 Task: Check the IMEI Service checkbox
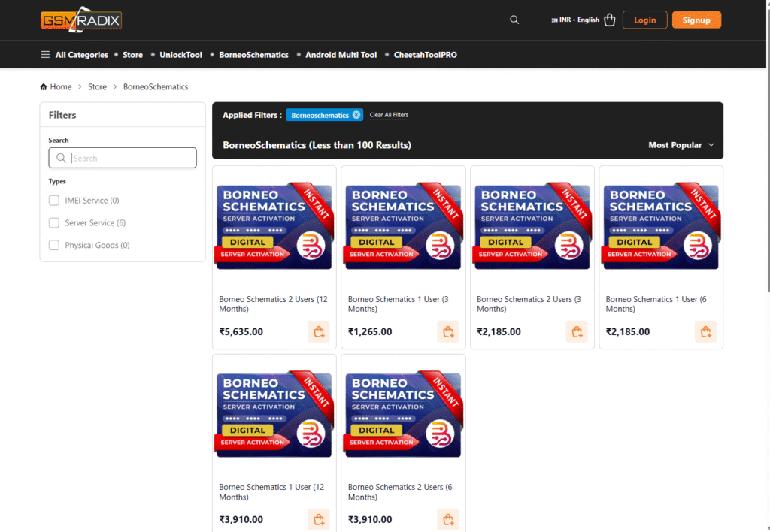point(54,201)
